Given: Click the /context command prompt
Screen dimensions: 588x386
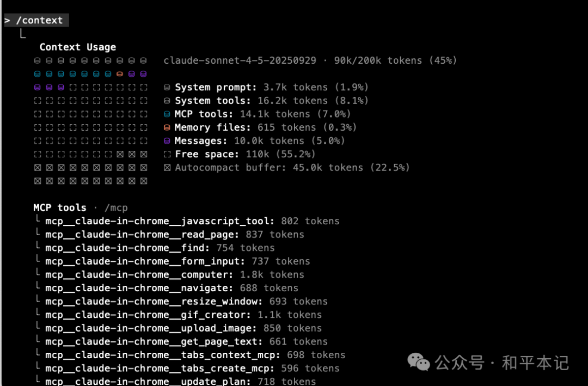Looking at the screenshot, I should 36,20.
